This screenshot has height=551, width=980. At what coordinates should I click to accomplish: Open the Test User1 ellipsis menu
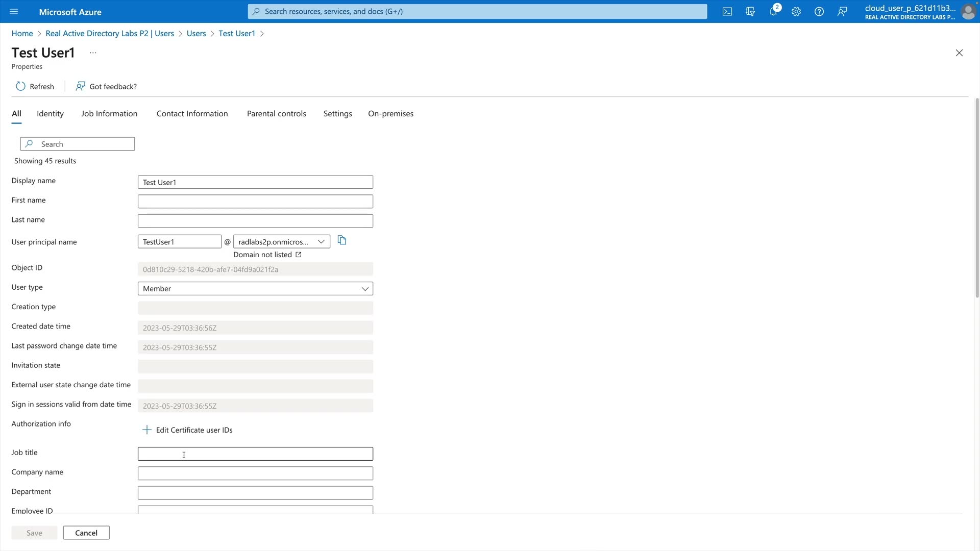[x=93, y=53]
